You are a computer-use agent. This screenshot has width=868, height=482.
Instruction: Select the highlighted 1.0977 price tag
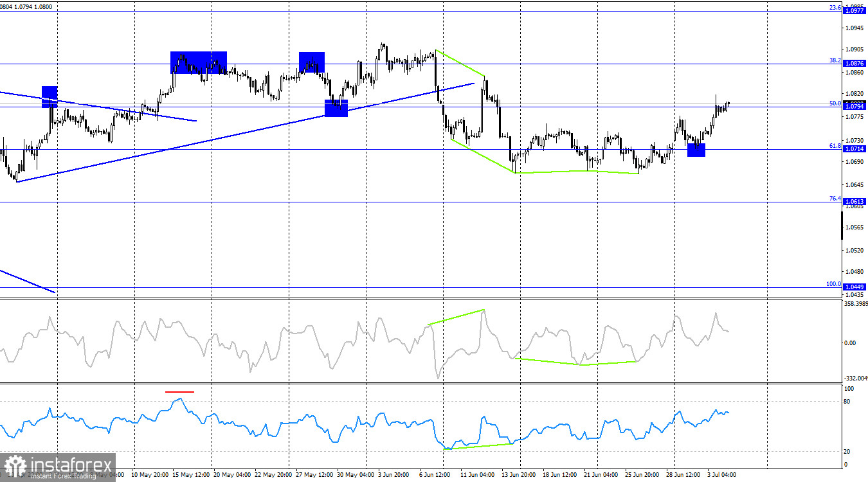tap(854, 11)
